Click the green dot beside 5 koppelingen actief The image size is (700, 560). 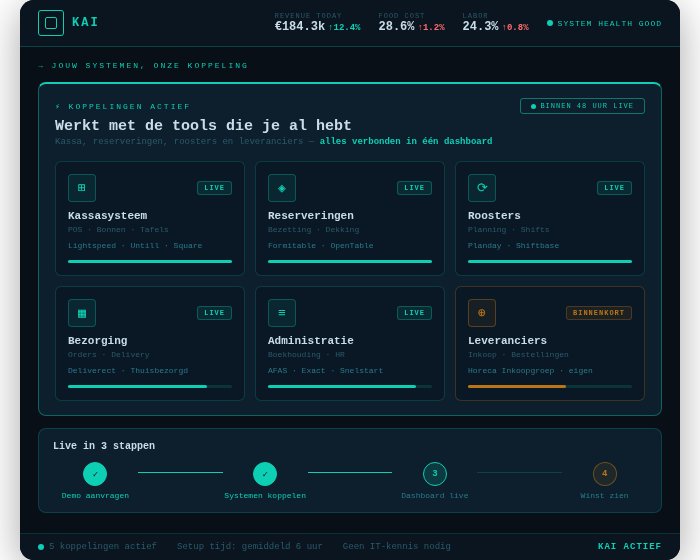(41, 547)
